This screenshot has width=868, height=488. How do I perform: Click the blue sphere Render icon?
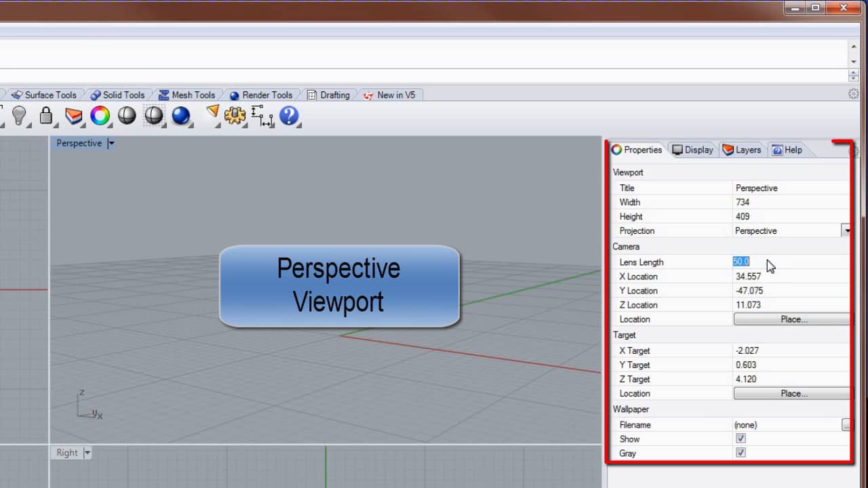[x=181, y=116]
